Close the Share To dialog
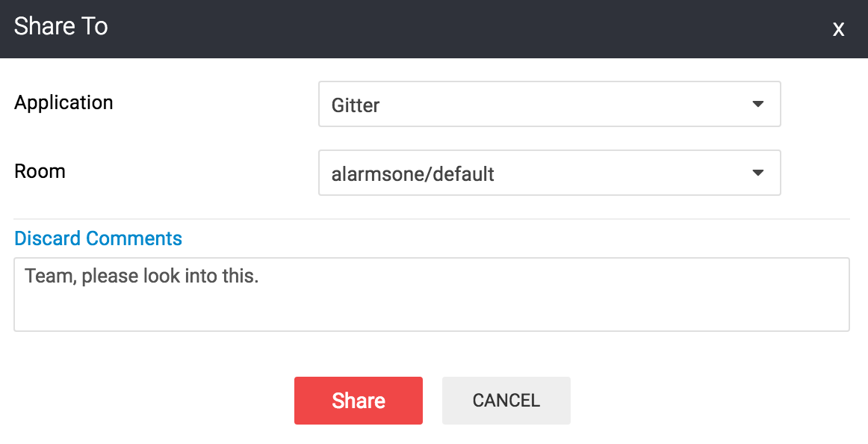Screen dimensions: 868x444 point(838,29)
